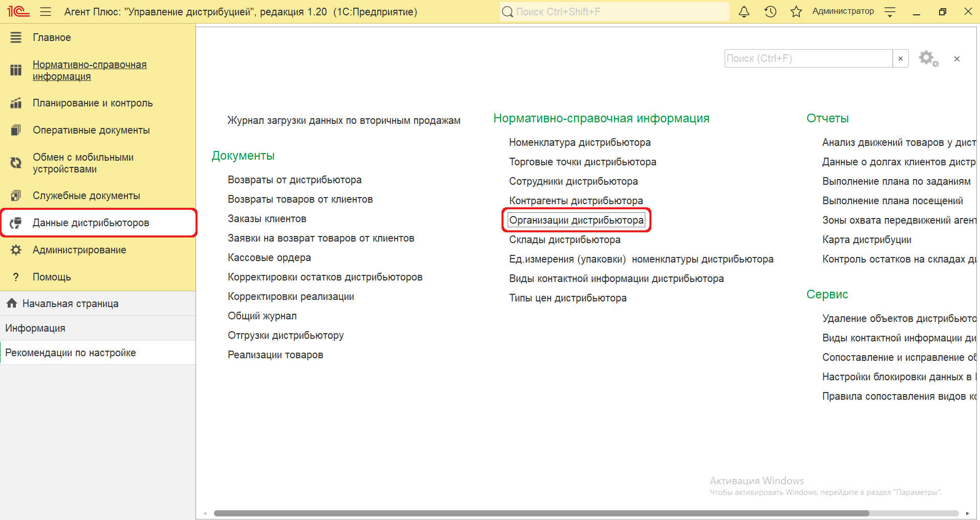Click the home icon of Начальная страница
980x520 pixels.
pyautogui.click(x=12, y=303)
